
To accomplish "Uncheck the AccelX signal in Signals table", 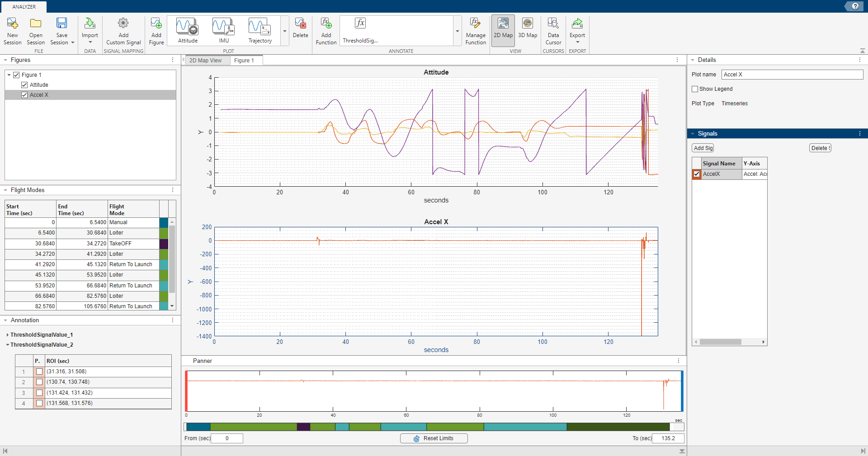I will coord(697,174).
